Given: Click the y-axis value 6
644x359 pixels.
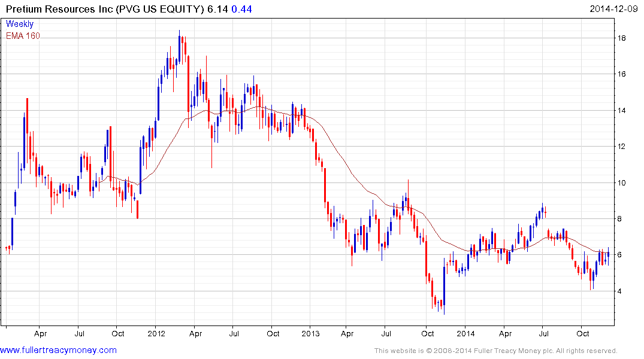Looking at the screenshot, I should pyautogui.click(x=620, y=255).
